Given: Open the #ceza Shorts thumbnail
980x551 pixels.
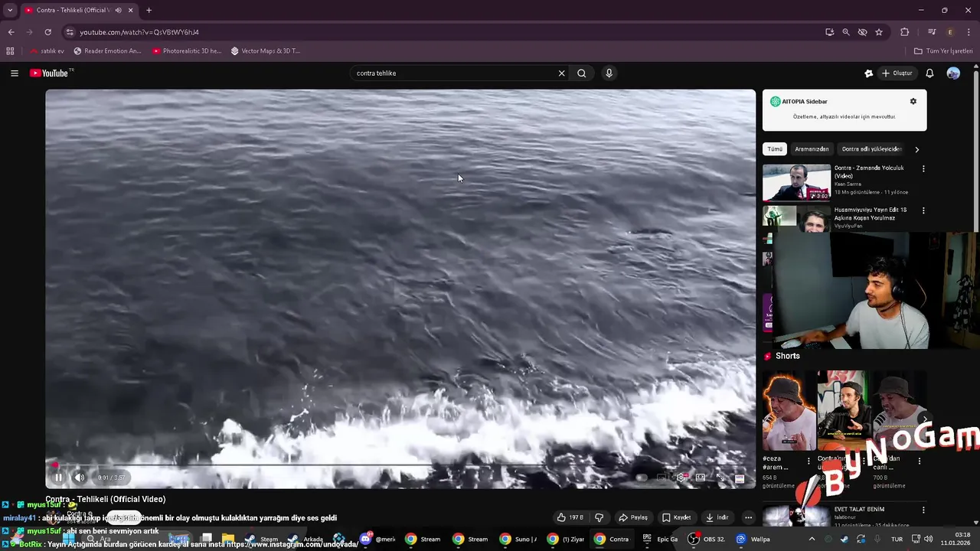Looking at the screenshot, I should click(789, 411).
